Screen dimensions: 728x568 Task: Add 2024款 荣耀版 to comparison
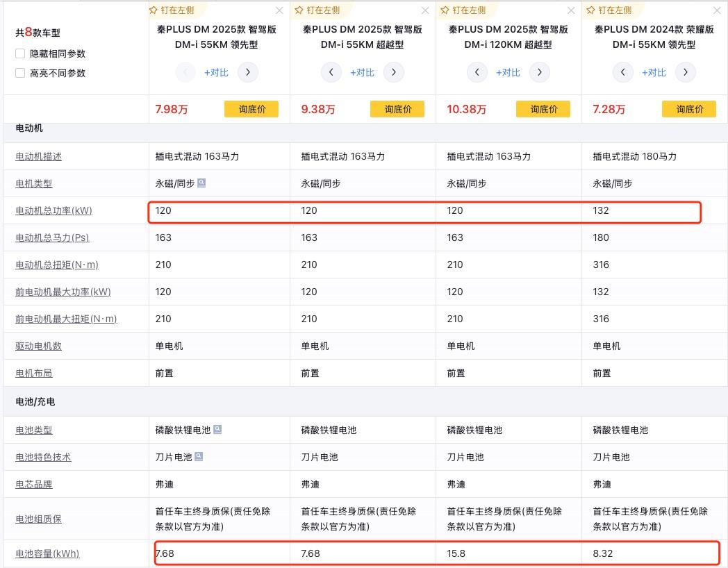pos(654,73)
